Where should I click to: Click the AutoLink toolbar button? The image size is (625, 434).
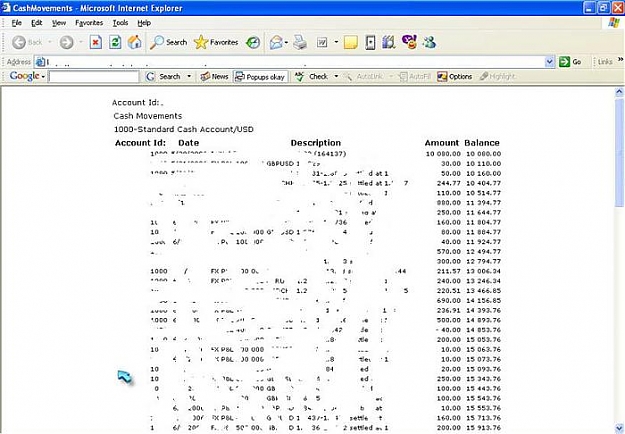coord(363,77)
